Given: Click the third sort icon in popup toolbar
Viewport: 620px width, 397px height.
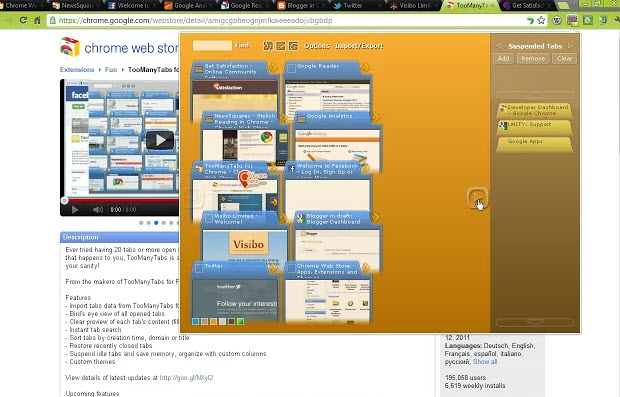Looking at the screenshot, I should (293, 46).
